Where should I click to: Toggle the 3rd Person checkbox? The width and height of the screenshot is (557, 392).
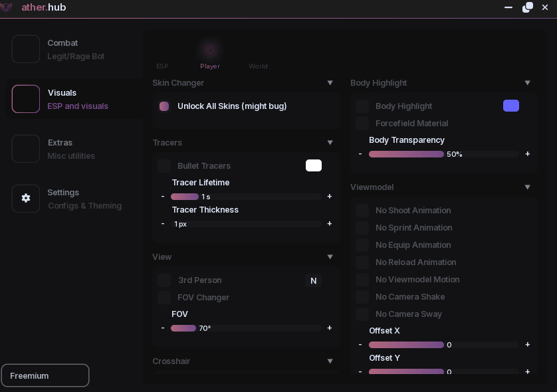click(x=164, y=280)
